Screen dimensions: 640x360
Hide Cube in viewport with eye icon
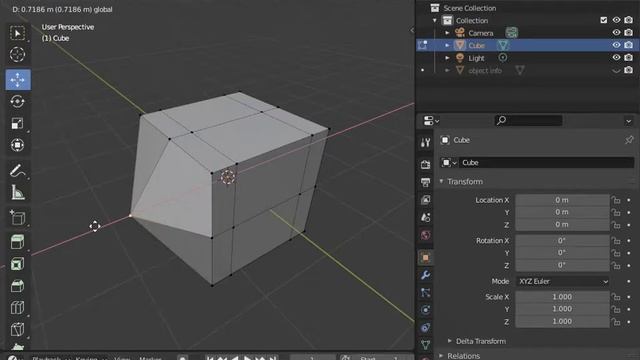(x=616, y=45)
